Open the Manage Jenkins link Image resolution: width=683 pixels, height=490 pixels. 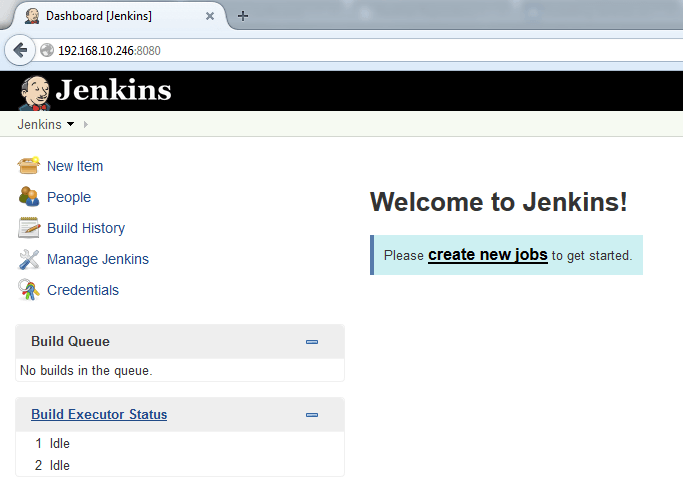(98, 259)
